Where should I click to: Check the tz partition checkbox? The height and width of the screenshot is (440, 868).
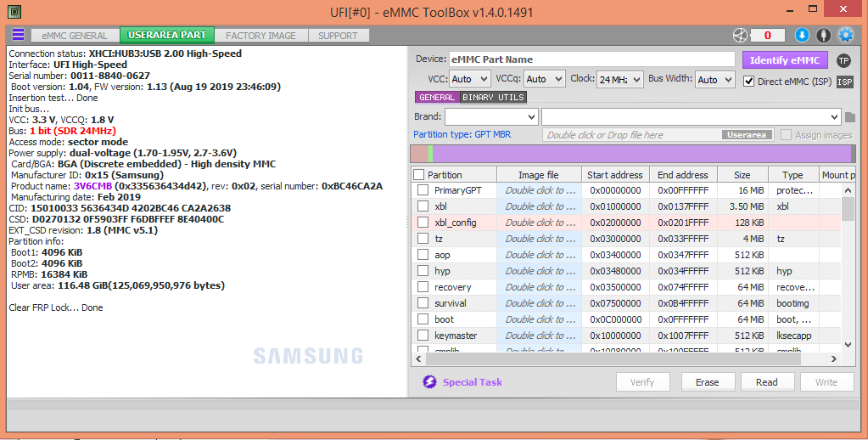[423, 239]
